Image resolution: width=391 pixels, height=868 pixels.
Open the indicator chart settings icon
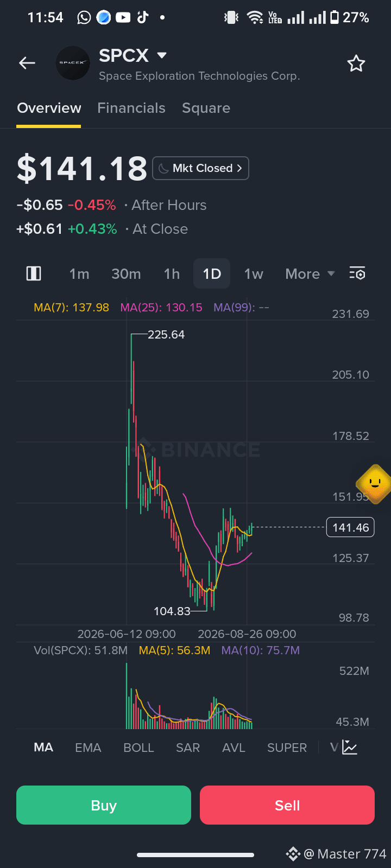coord(350,748)
